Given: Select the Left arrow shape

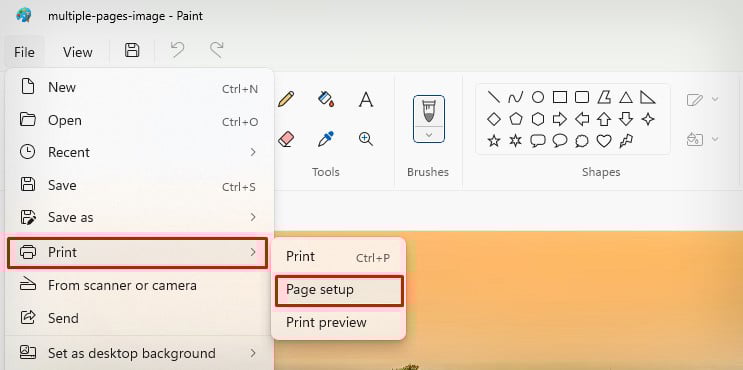Looking at the screenshot, I should coord(582,119).
